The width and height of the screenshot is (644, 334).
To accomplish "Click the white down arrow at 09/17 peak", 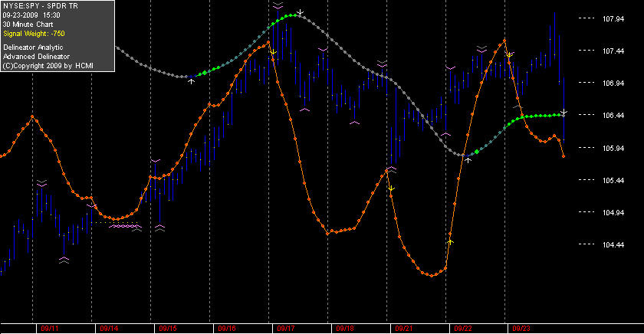I will point(301,12).
